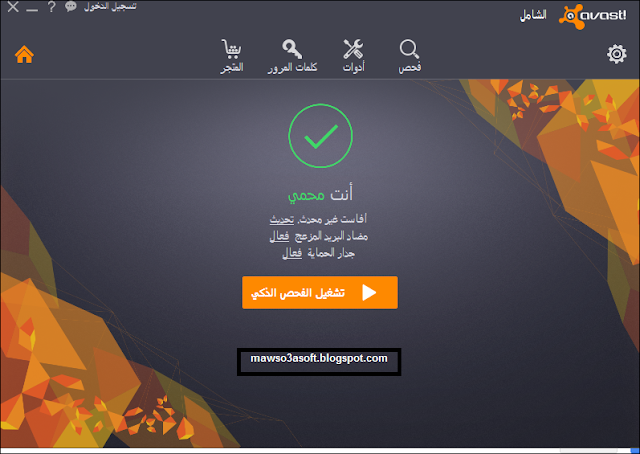
Task: Open the Passwords key icon
Action: pos(292,49)
